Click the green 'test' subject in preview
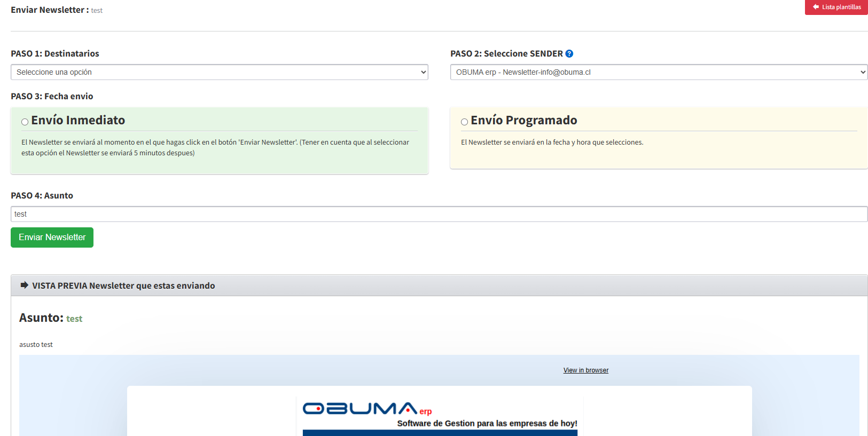This screenshot has width=868, height=436. tap(74, 319)
